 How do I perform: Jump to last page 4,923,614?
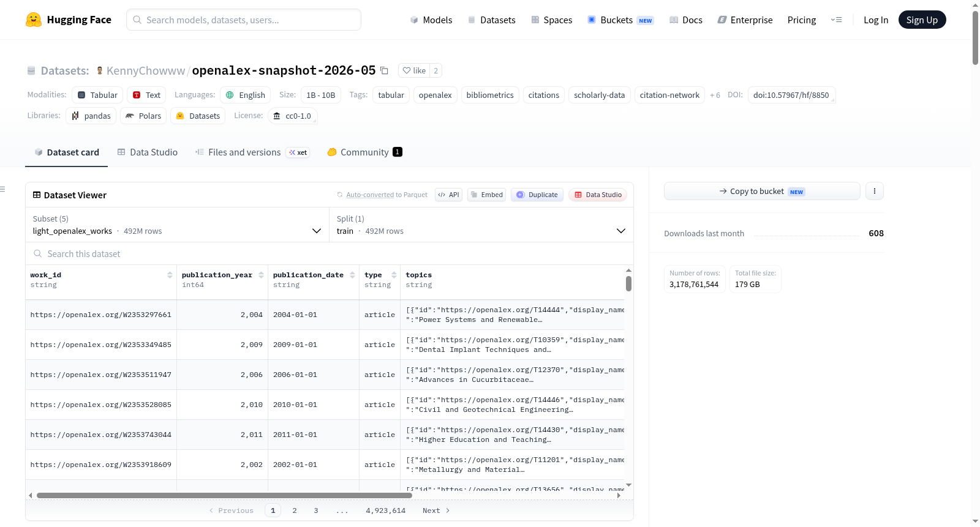click(386, 510)
